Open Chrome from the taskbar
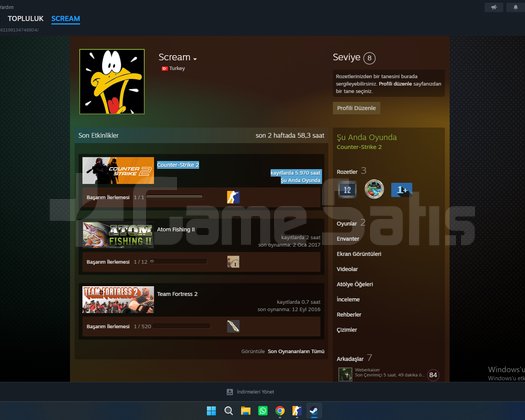525x420 pixels. pyautogui.click(x=280, y=411)
